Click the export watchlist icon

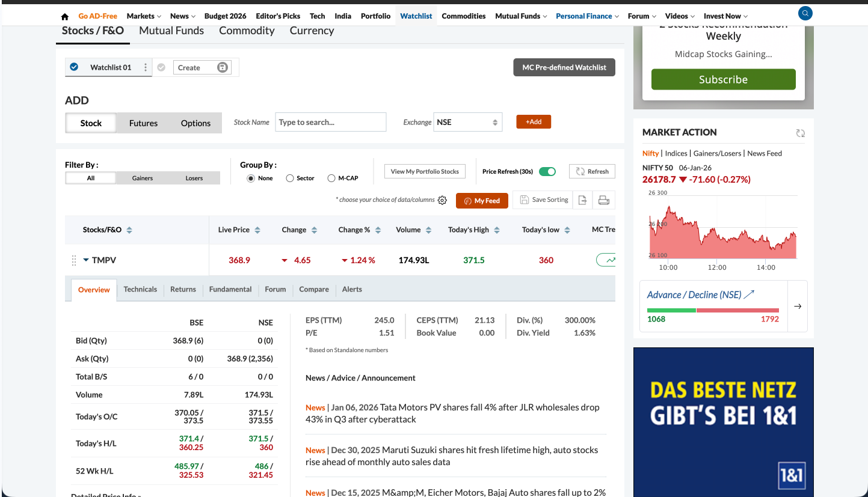[582, 200]
